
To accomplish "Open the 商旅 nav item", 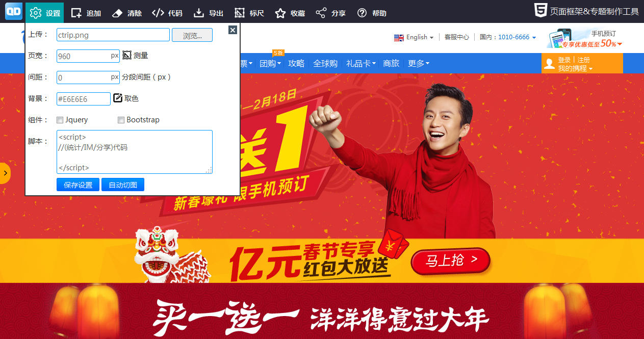I will 391,63.
